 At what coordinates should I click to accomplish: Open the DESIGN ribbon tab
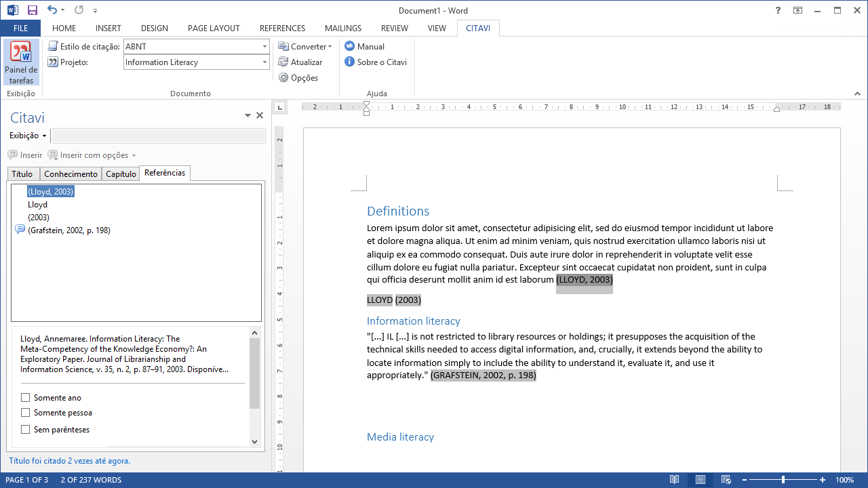point(155,28)
